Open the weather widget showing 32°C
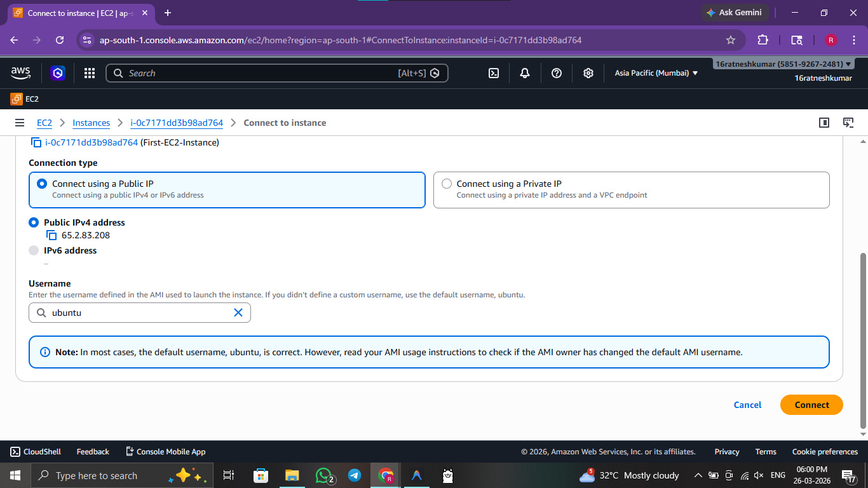The image size is (868, 488). [x=629, y=475]
